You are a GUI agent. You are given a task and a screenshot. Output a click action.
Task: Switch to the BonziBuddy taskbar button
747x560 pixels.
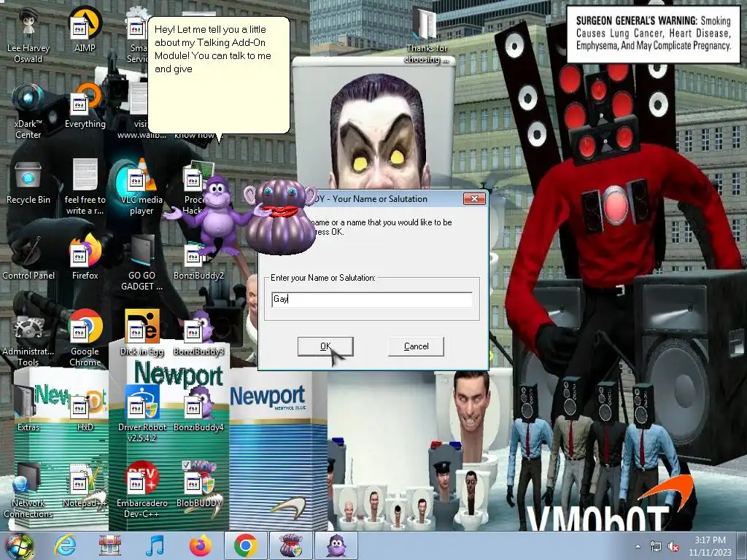[x=336, y=545]
